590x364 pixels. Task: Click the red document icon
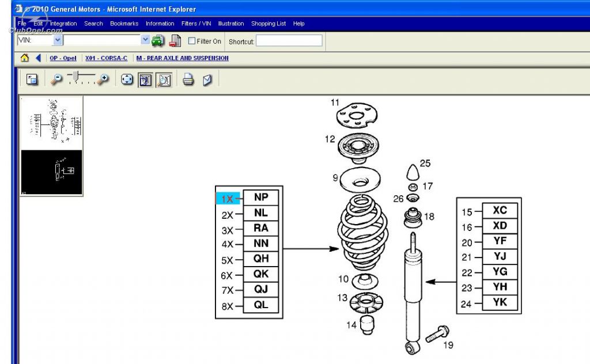click(x=175, y=41)
